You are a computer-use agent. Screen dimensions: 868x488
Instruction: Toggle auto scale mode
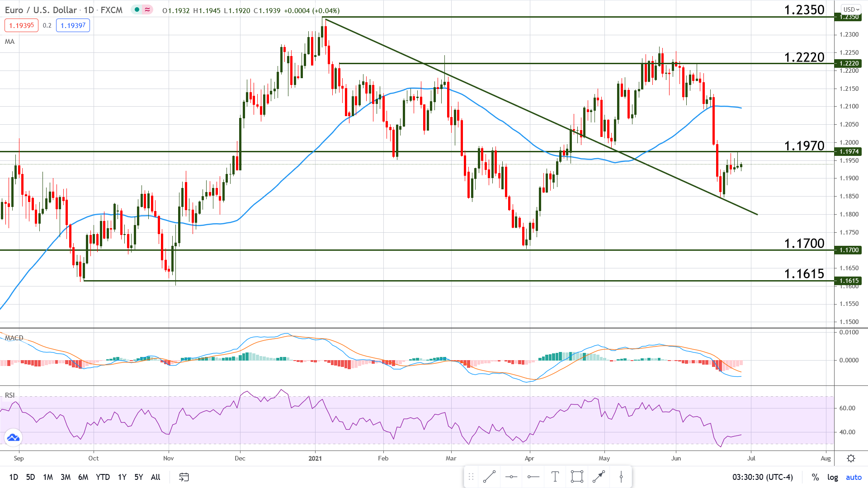click(x=854, y=477)
